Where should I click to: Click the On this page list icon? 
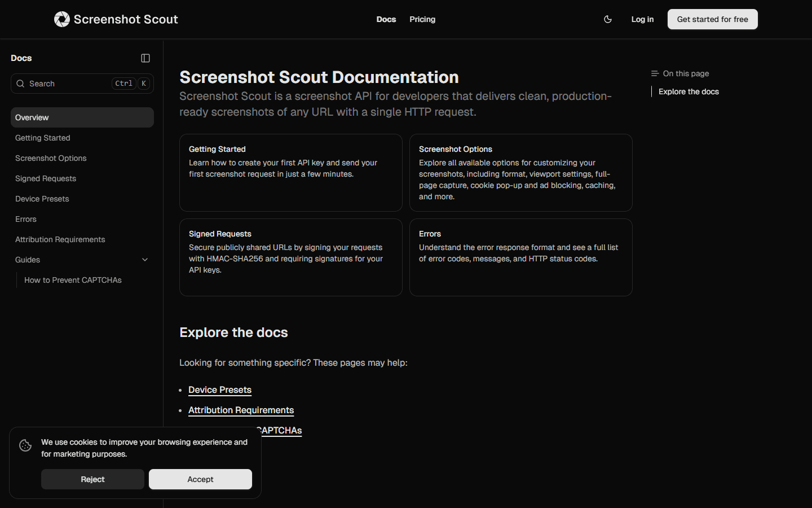pos(655,73)
